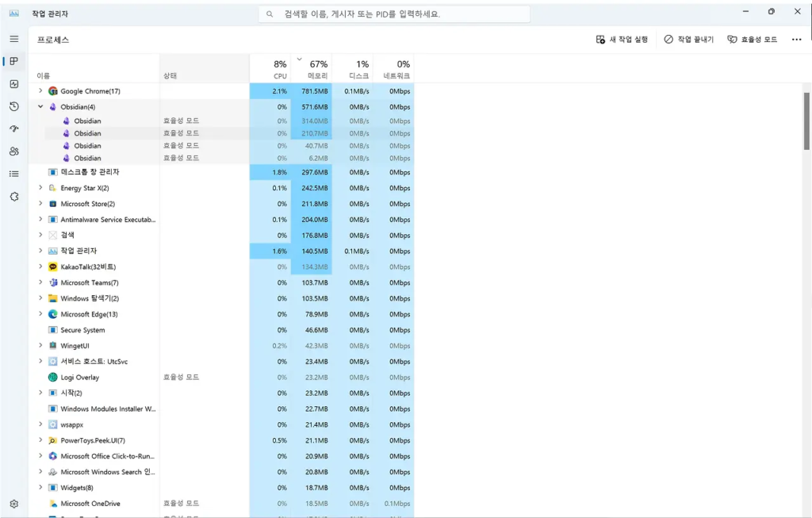Click the vertical scrollbar thumb
Viewport: 812px width, 518px height.
click(806, 121)
